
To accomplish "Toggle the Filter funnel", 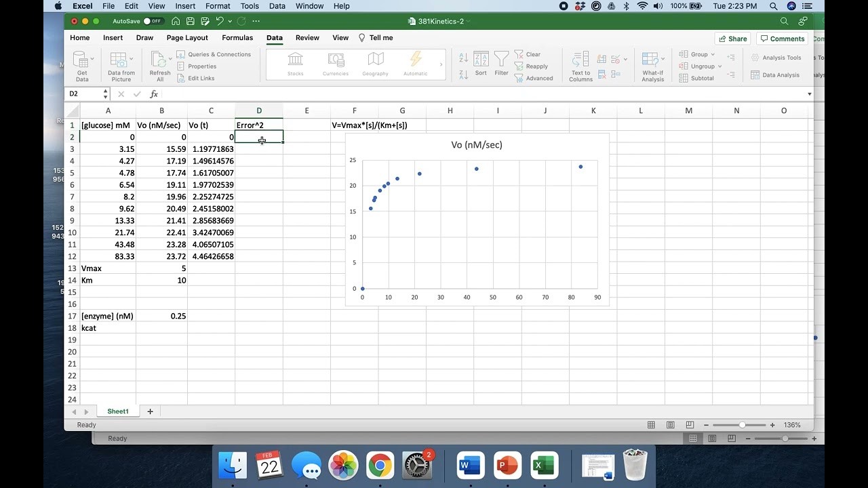I will click(501, 63).
